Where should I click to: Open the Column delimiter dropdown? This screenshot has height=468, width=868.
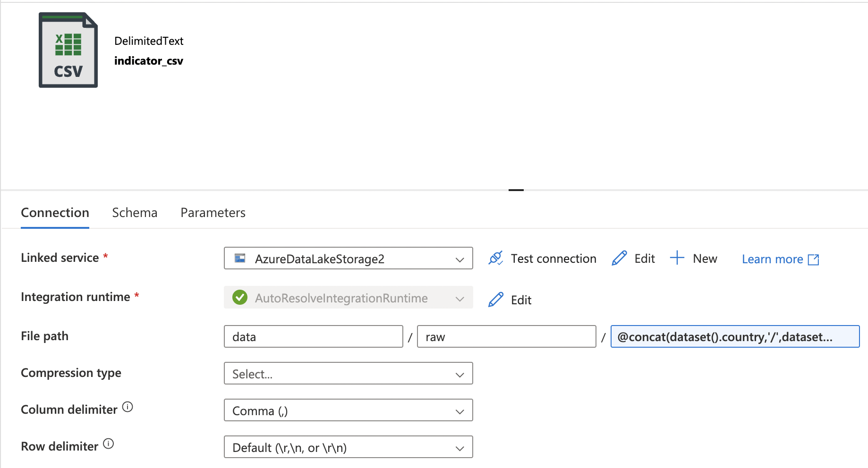tap(349, 410)
